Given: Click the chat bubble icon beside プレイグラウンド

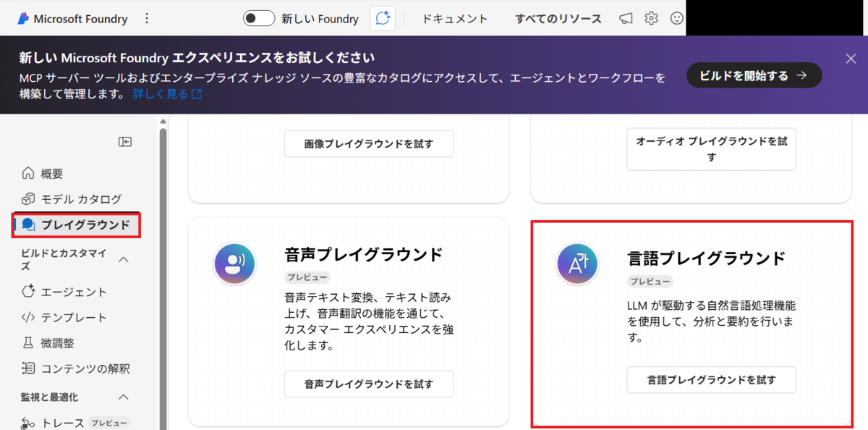Looking at the screenshot, I should pos(28,225).
